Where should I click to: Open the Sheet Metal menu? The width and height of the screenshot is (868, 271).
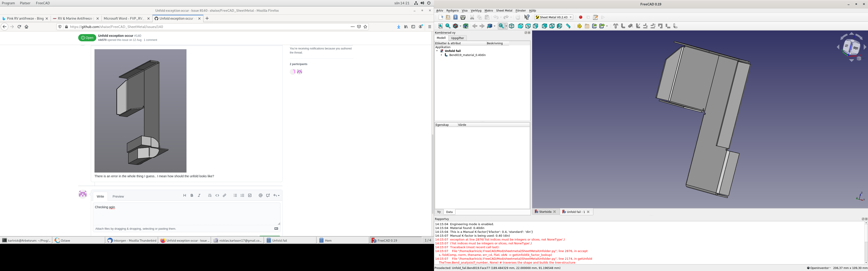point(504,10)
